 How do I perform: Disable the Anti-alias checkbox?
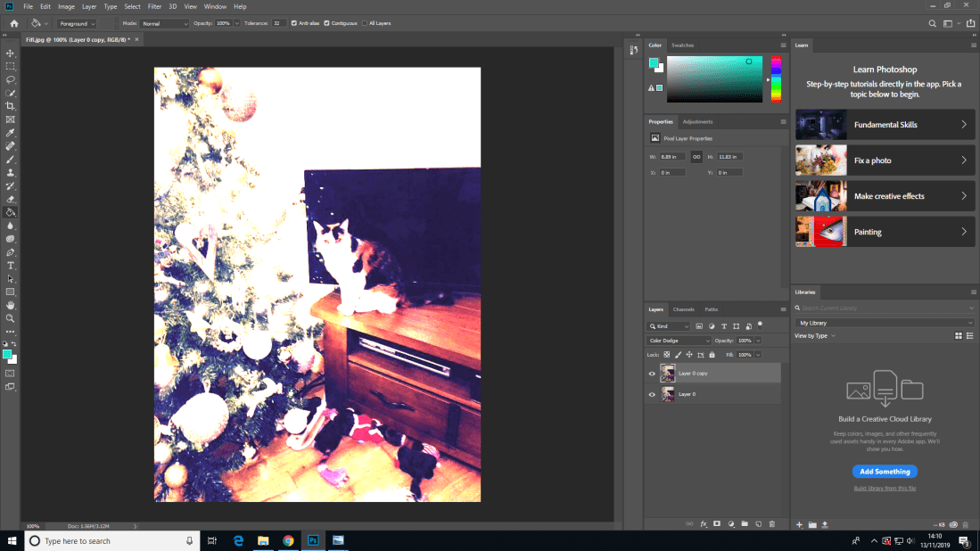[x=295, y=23]
